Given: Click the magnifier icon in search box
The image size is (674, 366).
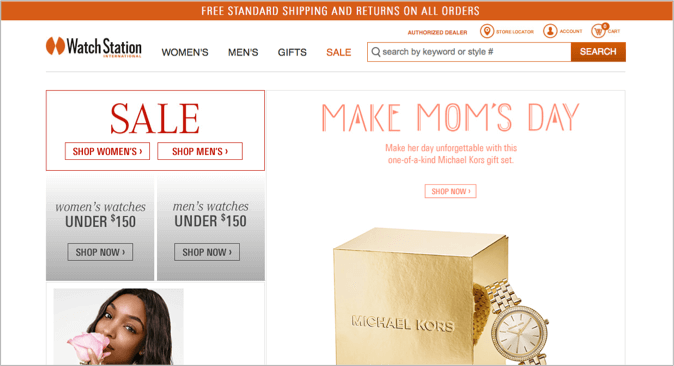Looking at the screenshot, I should [376, 52].
